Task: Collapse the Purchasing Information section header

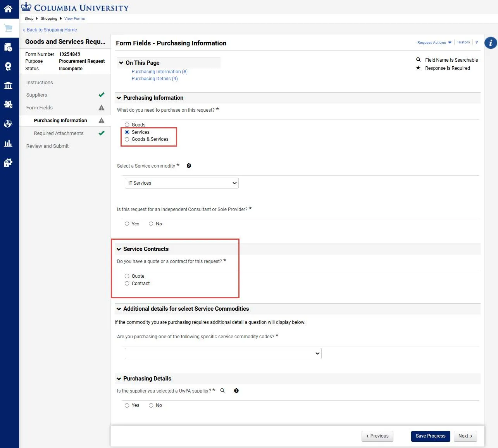Action: (x=119, y=98)
